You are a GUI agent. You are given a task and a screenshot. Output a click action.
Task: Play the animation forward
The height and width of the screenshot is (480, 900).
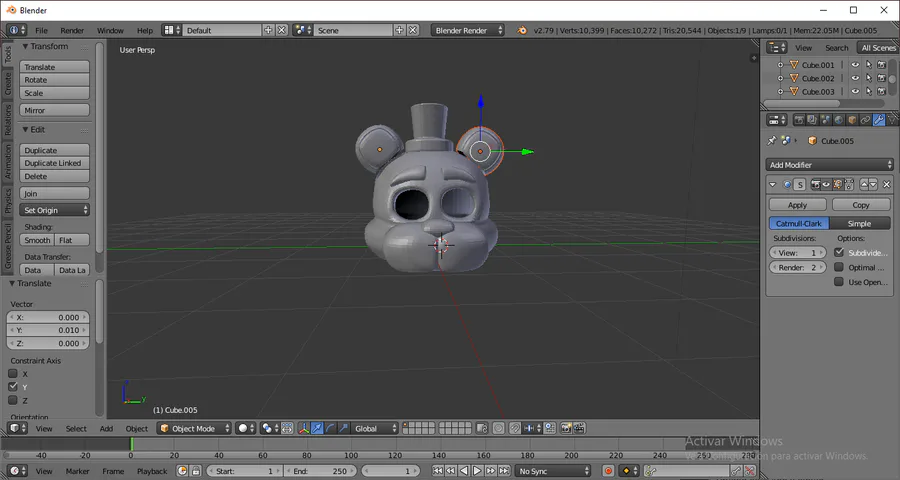point(477,471)
